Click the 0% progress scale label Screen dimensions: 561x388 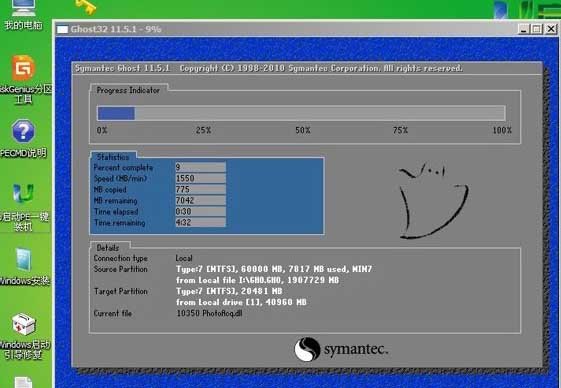click(102, 130)
